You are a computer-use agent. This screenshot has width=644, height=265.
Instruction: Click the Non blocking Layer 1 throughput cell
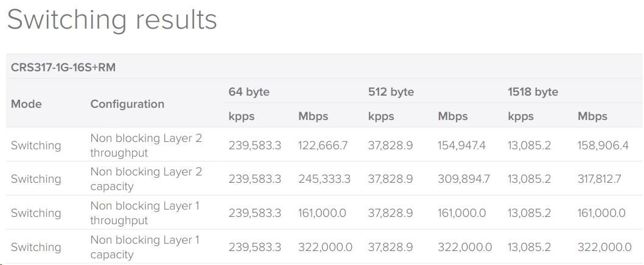pyautogui.click(x=145, y=213)
